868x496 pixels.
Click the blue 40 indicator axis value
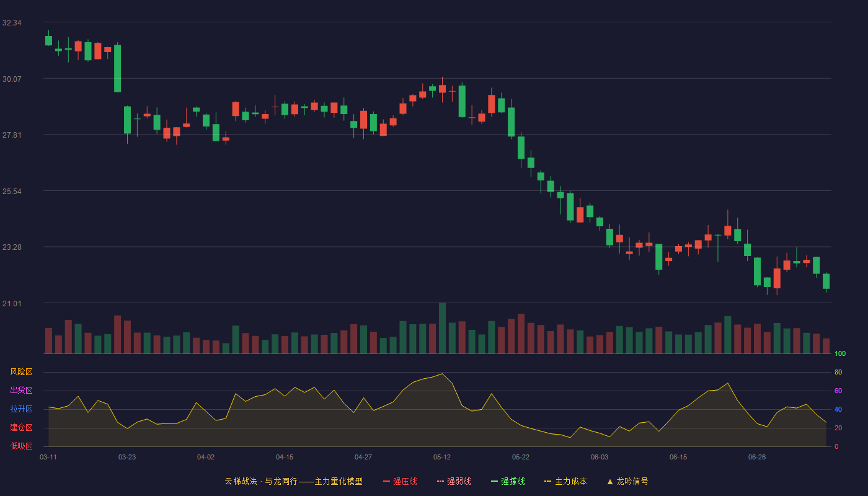tap(838, 409)
